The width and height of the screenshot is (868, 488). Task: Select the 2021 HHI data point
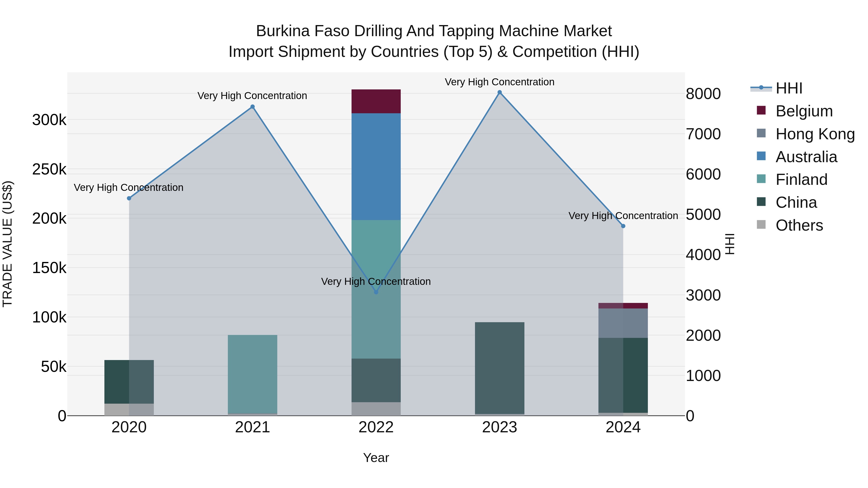[x=252, y=107]
